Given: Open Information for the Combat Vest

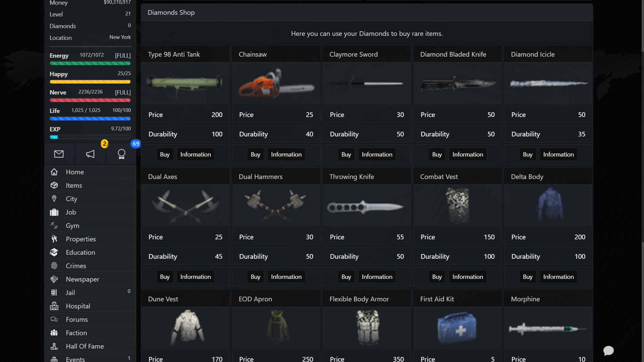Looking at the screenshot, I should click(468, 277).
